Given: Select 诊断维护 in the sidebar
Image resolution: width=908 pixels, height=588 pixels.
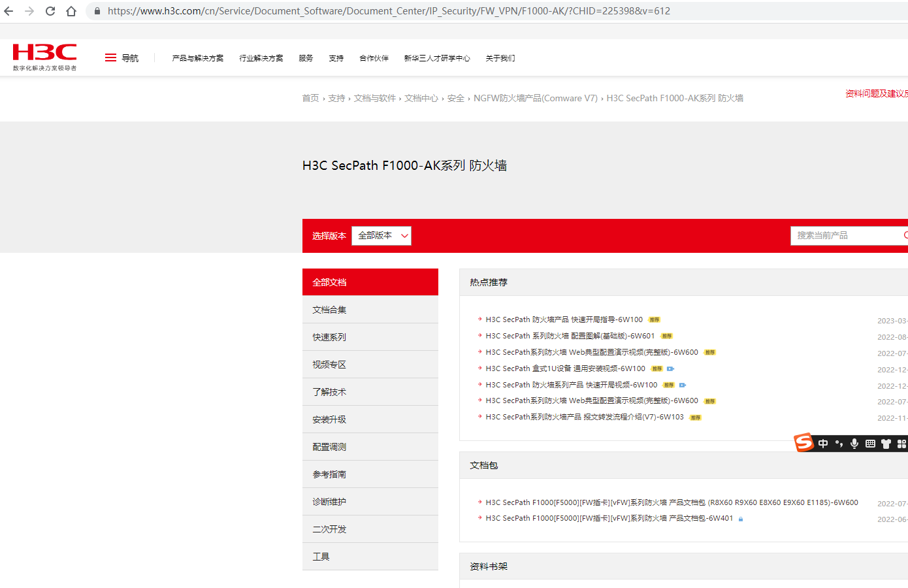Looking at the screenshot, I should (x=370, y=502).
